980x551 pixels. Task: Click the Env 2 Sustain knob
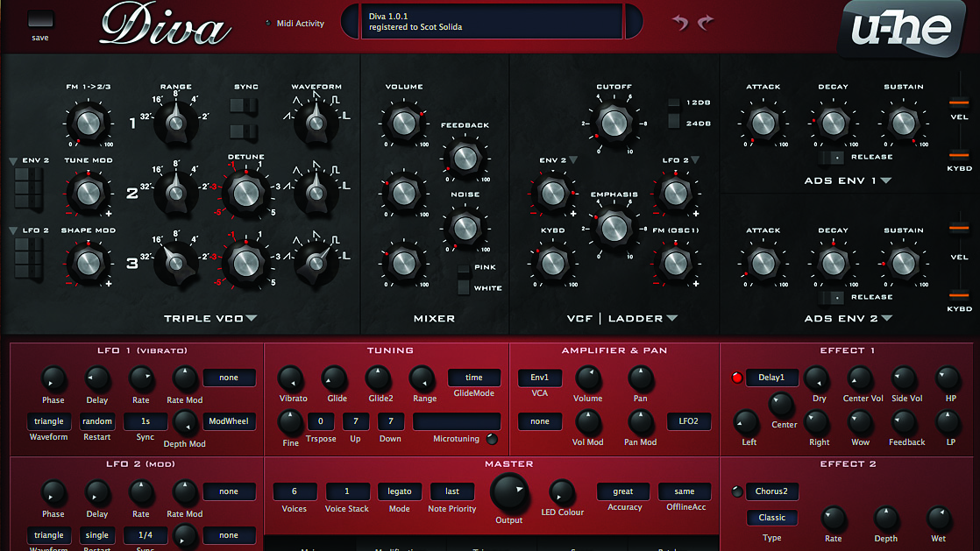pos(903,264)
